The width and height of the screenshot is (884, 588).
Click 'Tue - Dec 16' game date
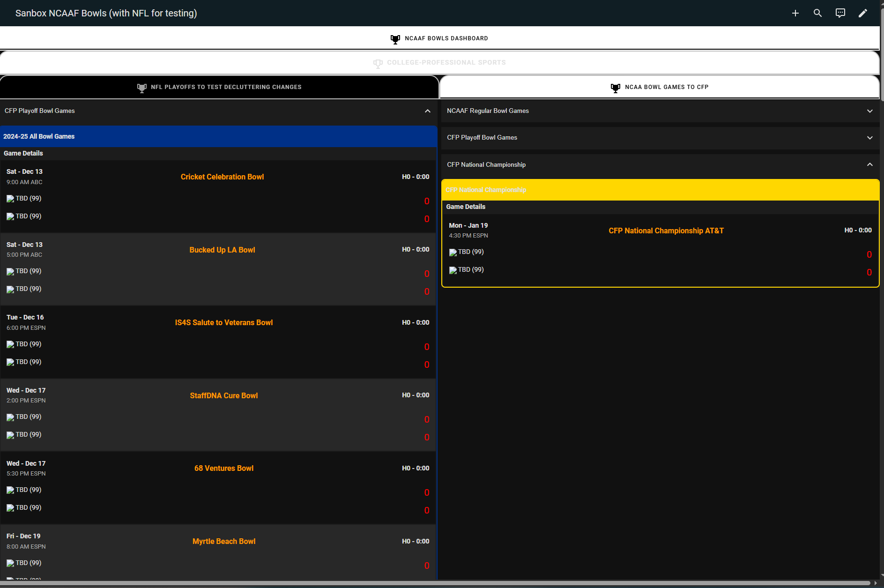[x=25, y=317]
